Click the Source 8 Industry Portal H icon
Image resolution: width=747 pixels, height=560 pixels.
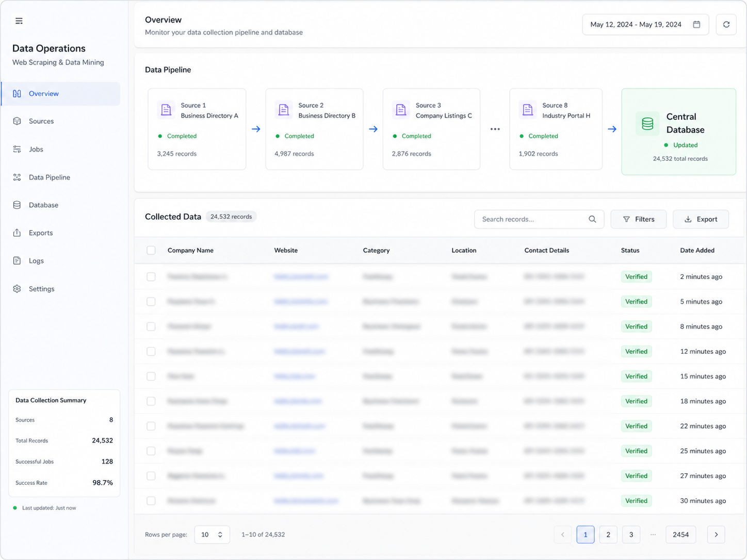pyautogui.click(x=528, y=110)
